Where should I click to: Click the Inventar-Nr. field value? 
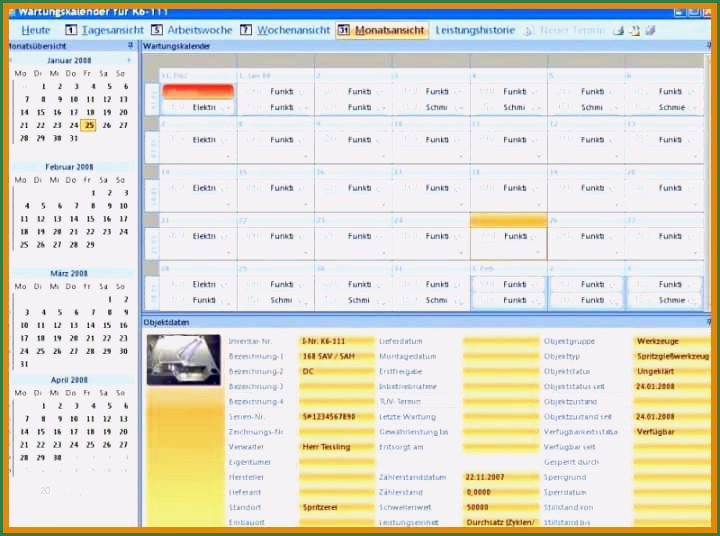pos(336,341)
